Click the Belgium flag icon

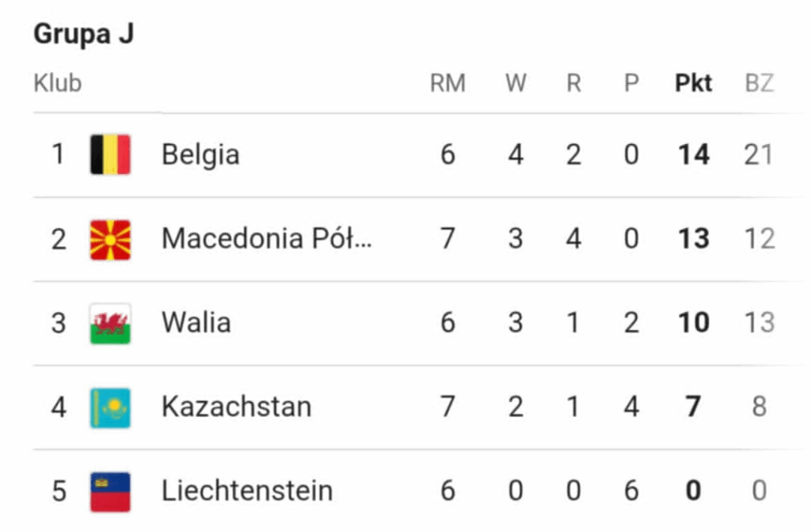pyautogui.click(x=110, y=154)
